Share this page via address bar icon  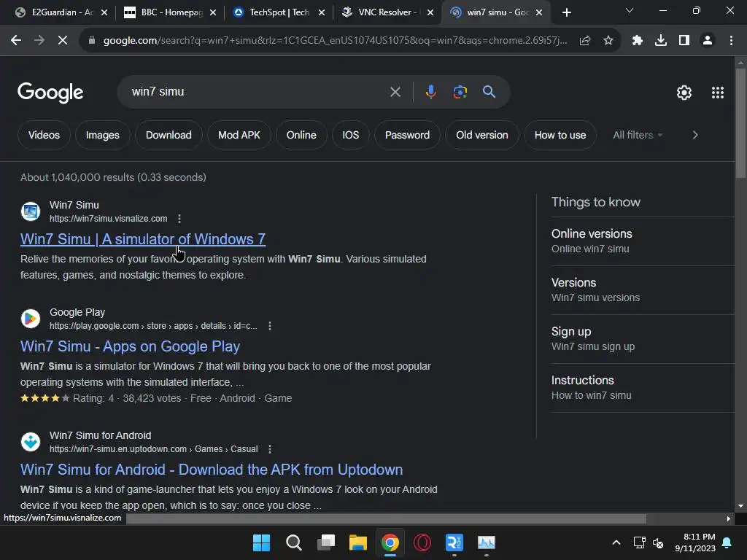(x=585, y=41)
